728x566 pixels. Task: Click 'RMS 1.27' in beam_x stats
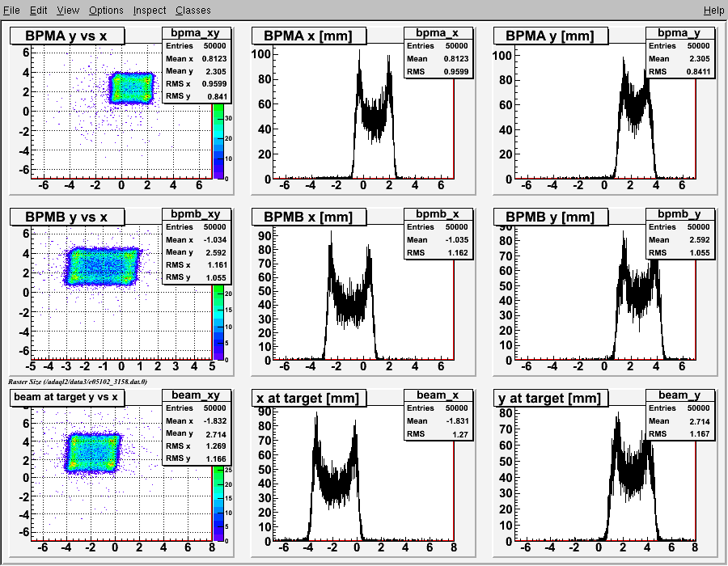(x=438, y=433)
